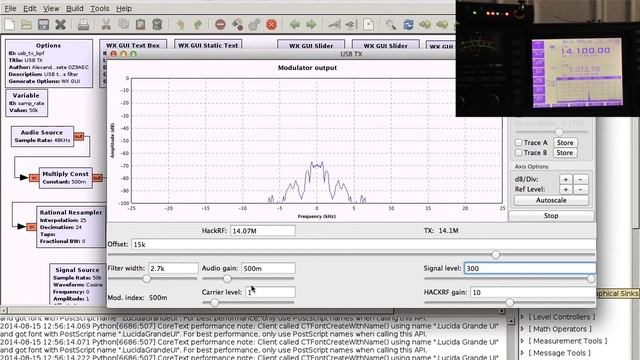Click the Carrier level slider handle
Image resolution: width=640 pixels, height=360 pixels.
(x=215, y=302)
